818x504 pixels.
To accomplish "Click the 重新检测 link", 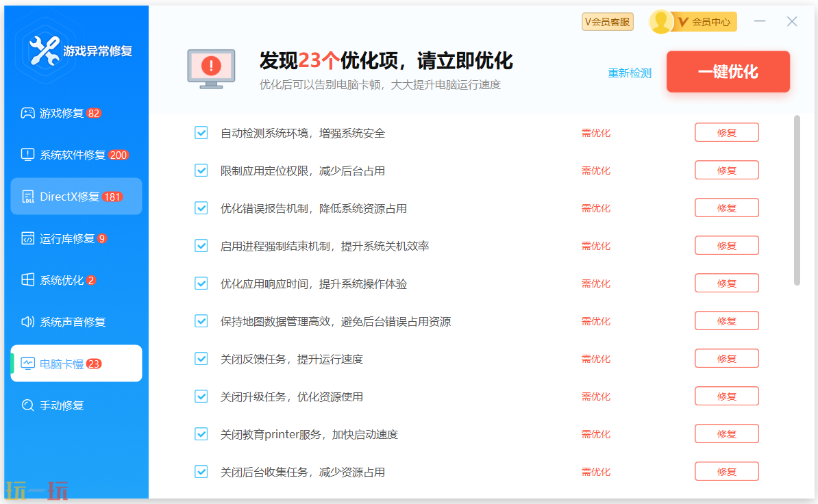I will coord(629,72).
